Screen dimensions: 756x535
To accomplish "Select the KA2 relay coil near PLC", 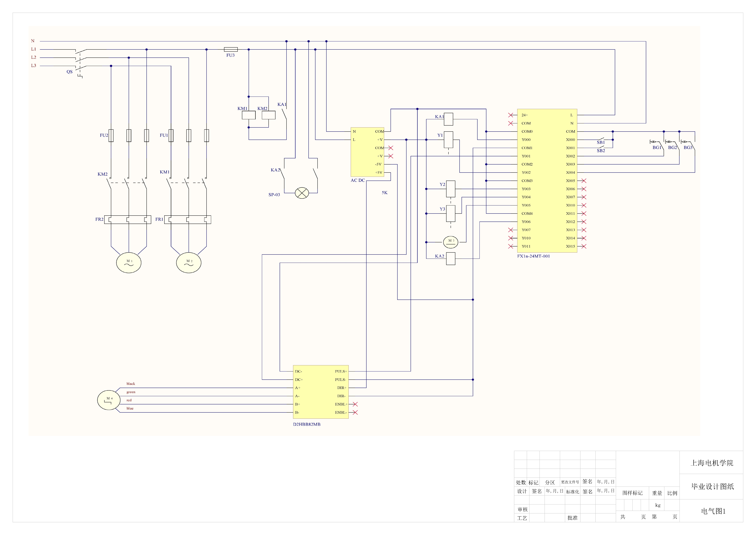I will pos(451,259).
